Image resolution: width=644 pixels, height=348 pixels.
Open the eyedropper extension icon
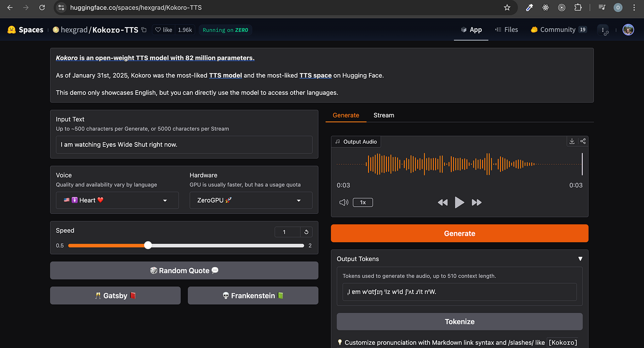(x=529, y=7)
